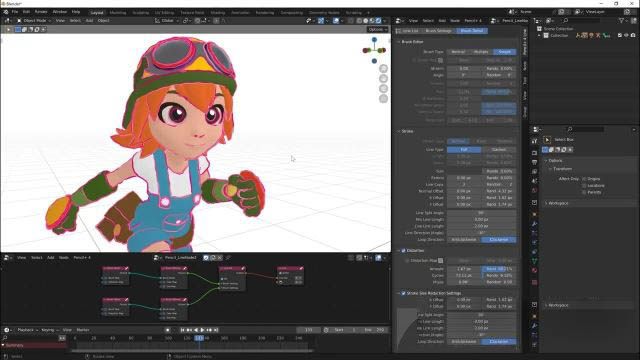Jump to the timeline end frame button

[216, 330]
